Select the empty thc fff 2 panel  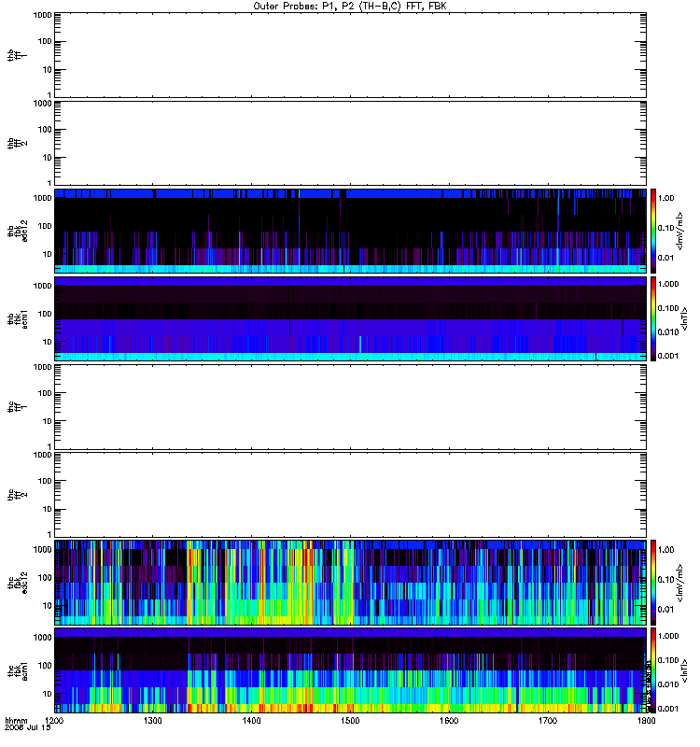[x=350, y=495]
